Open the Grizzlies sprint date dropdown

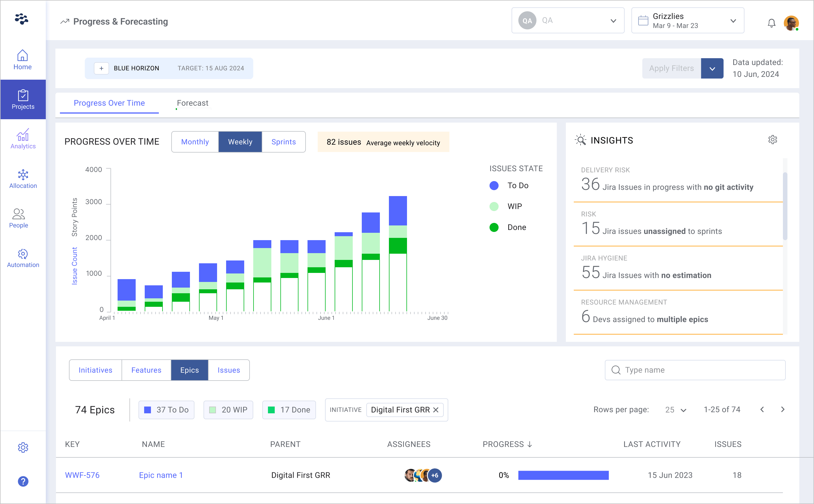687,21
